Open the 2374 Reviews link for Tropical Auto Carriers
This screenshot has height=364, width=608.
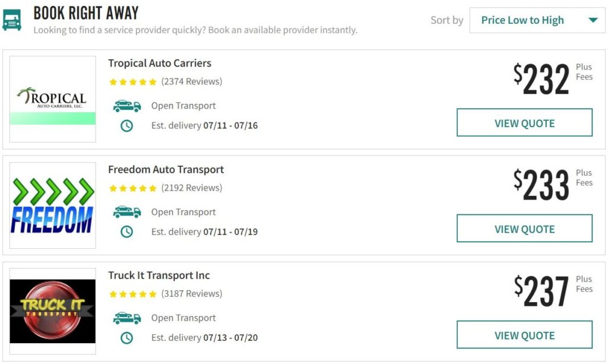tap(191, 81)
